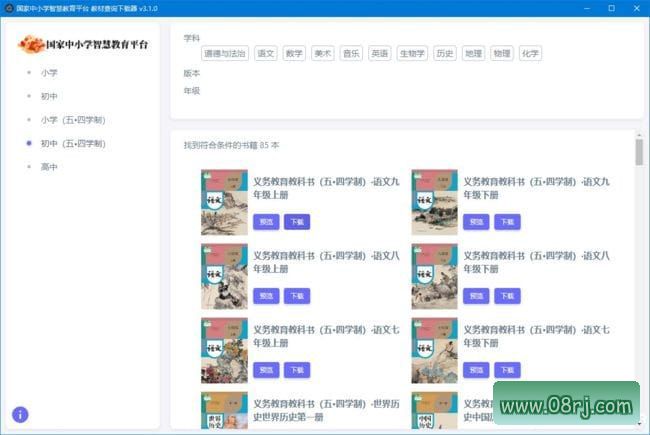The image size is (650, 435).
Task: Click title 世界历史世界历史第一册
Action: [x=326, y=411]
